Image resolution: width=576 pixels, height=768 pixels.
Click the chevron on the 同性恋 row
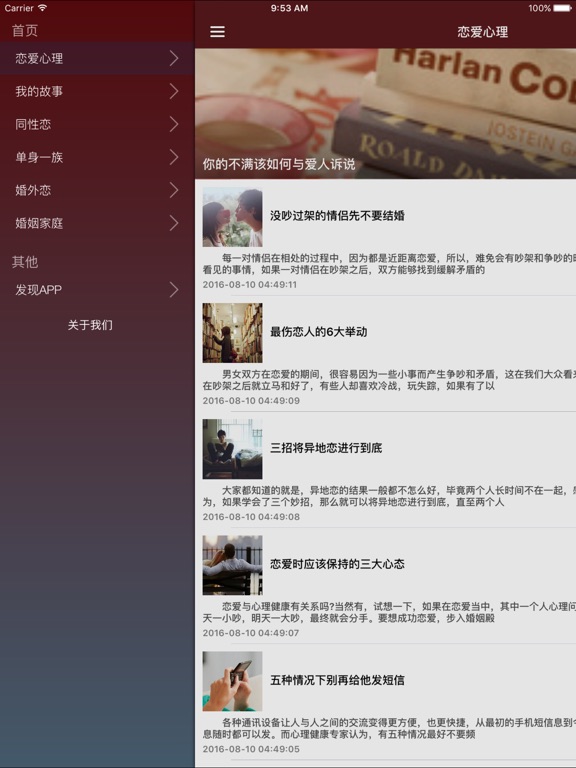click(174, 124)
